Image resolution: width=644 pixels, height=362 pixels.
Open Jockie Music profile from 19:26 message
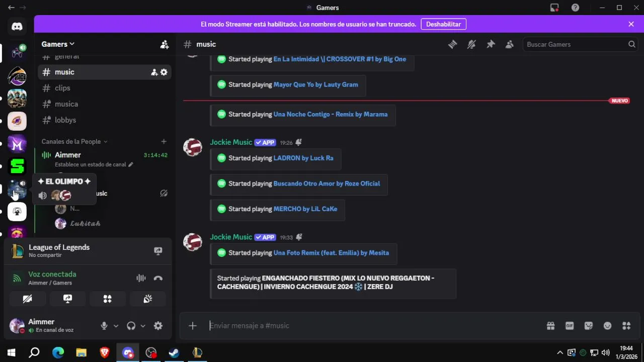tap(231, 142)
